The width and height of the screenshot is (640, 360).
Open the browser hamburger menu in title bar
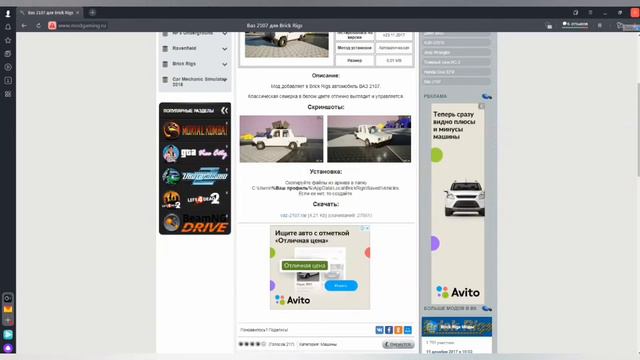point(590,13)
